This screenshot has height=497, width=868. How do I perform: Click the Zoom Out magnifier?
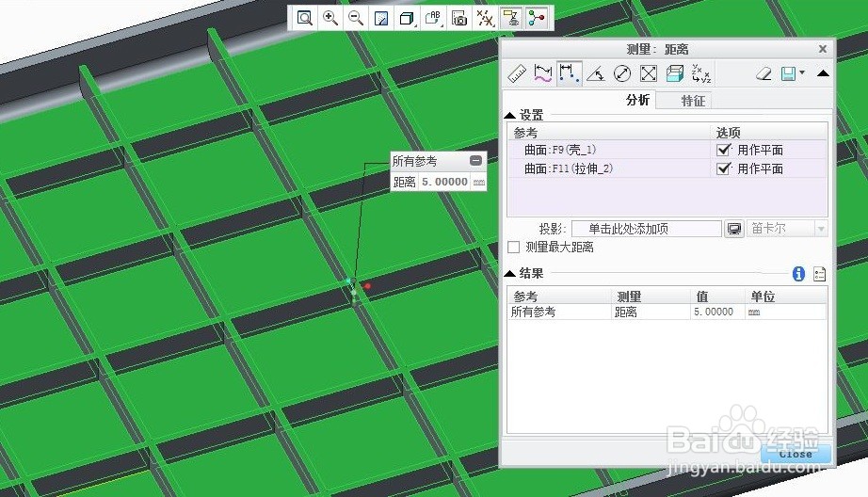click(356, 18)
